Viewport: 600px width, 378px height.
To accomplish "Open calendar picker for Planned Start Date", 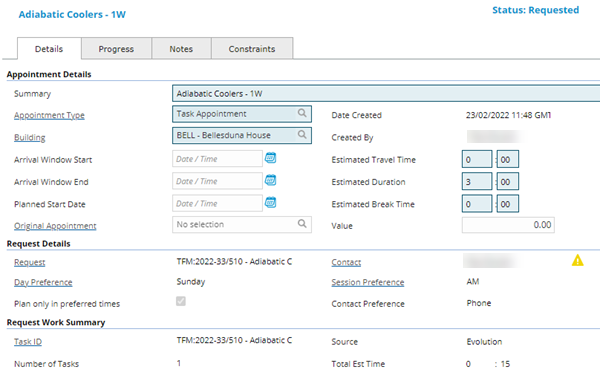I will (x=271, y=202).
